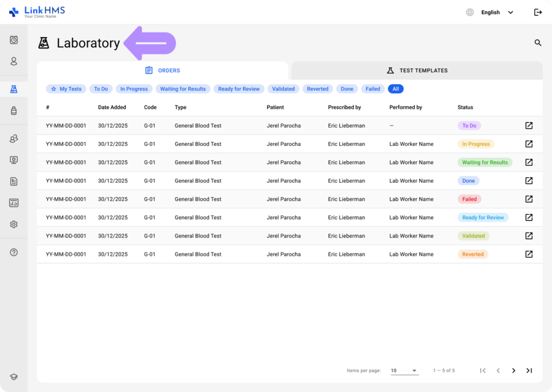Image resolution: width=552 pixels, height=392 pixels.
Task: Click the Link HMS logo
Action: tap(37, 12)
